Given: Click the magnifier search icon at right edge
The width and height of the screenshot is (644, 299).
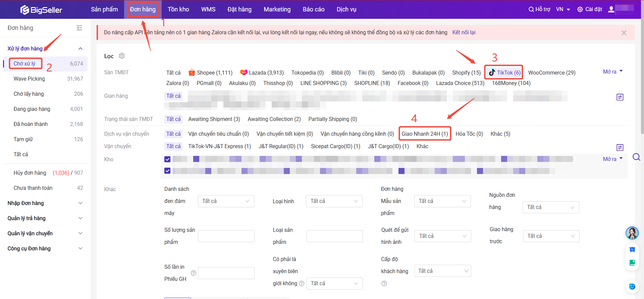Looking at the screenshot, I should [x=636, y=157].
